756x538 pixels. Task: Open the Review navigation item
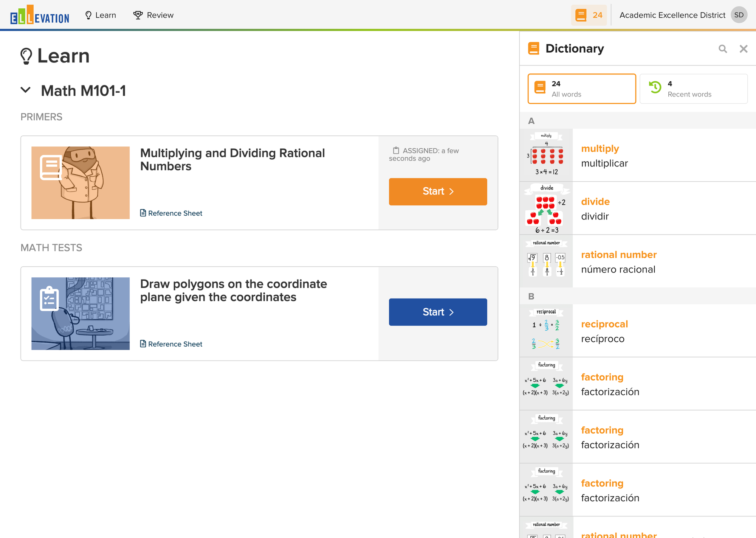click(x=153, y=15)
